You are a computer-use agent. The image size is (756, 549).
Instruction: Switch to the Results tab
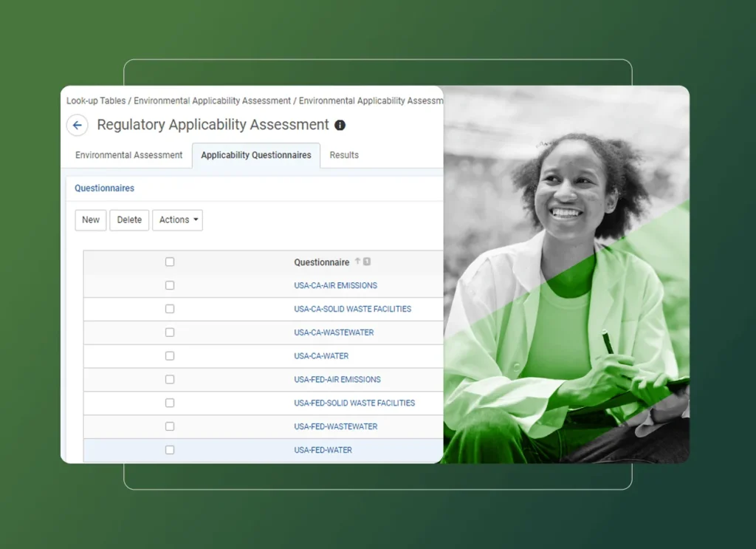tap(344, 155)
